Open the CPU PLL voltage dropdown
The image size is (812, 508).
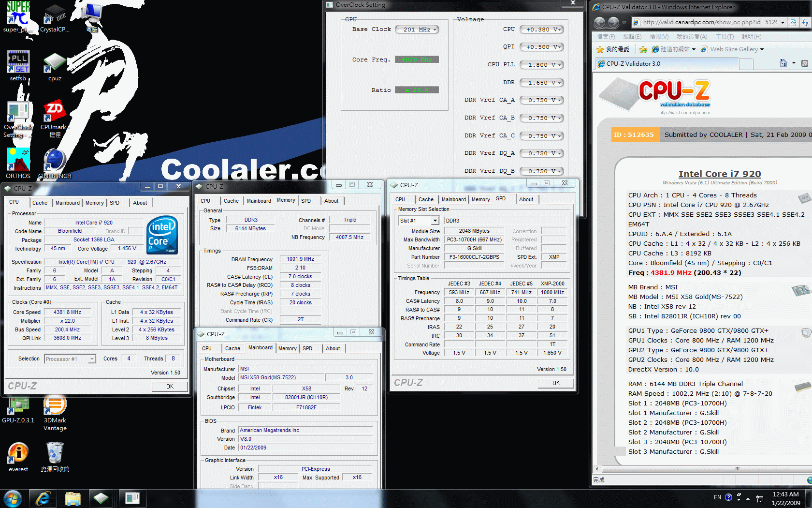[542, 65]
